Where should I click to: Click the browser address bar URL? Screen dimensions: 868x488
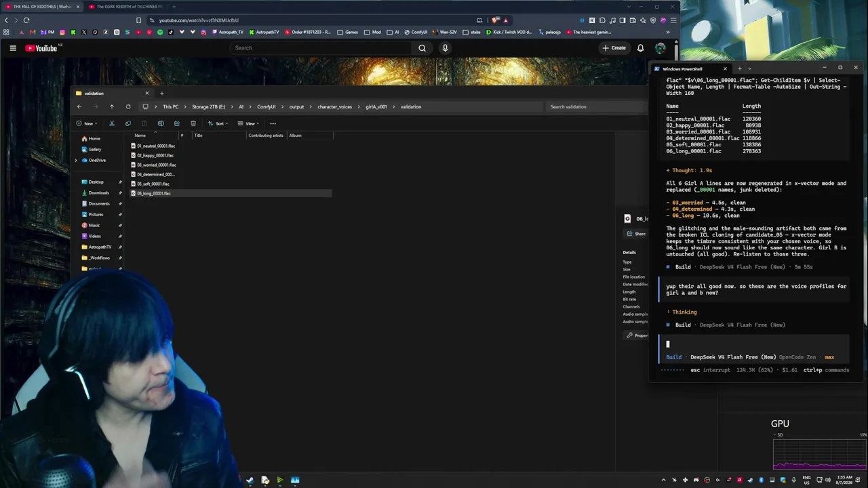[x=199, y=20]
